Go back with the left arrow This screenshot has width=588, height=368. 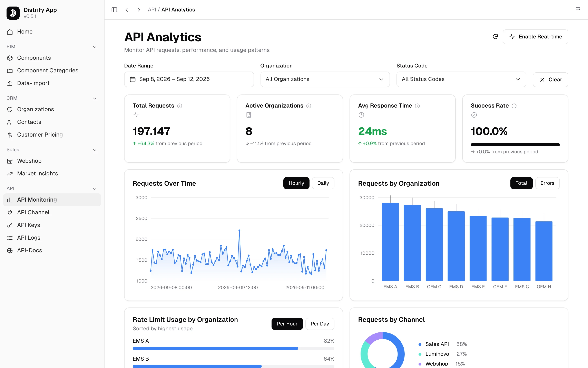(127, 10)
